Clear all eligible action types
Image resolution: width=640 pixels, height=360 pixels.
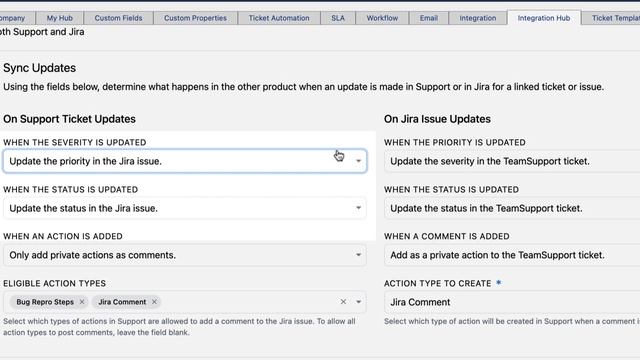(x=343, y=302)
